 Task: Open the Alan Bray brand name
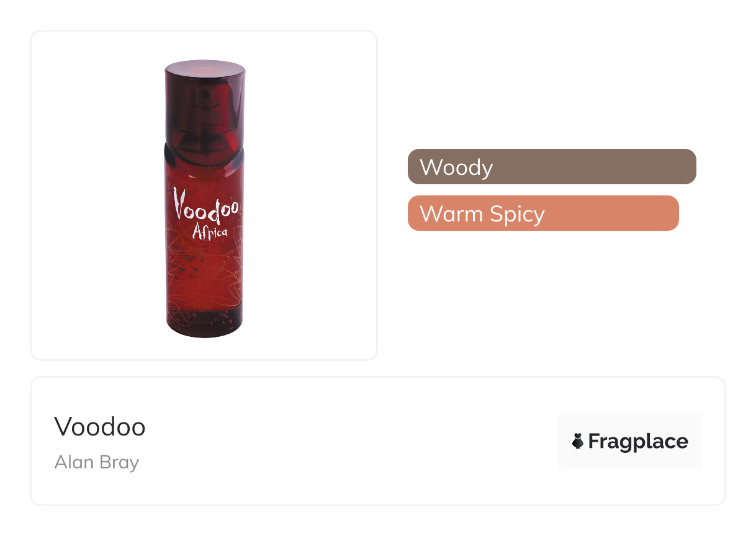[x=96, y=462]
